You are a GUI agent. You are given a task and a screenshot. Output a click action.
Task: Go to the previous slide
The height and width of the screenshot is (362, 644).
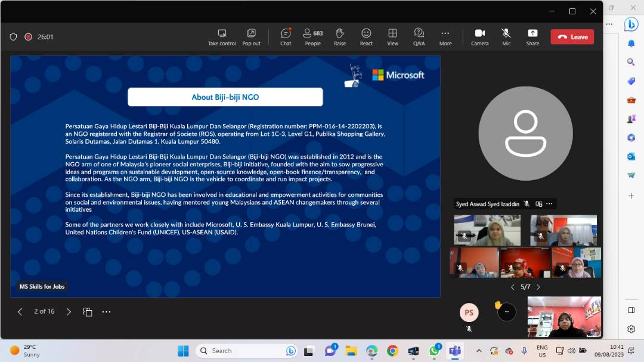point(20,312)
